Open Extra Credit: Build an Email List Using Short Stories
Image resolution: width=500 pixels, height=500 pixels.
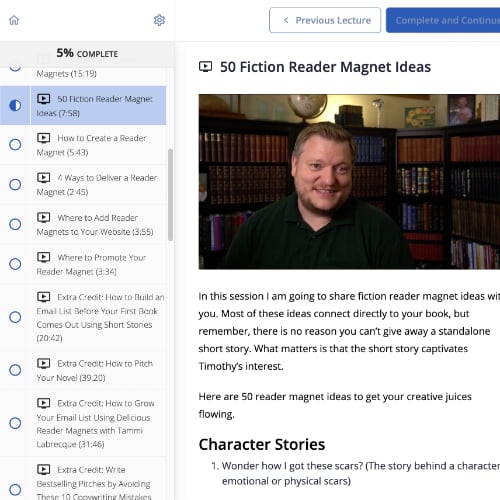tap(83, 317)
